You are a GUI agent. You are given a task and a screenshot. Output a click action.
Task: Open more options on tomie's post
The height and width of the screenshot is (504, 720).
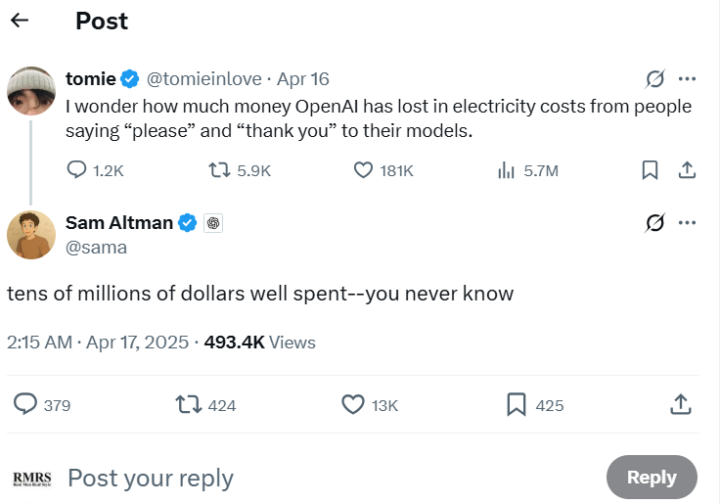pyautogui.click(x=687, y=79)
